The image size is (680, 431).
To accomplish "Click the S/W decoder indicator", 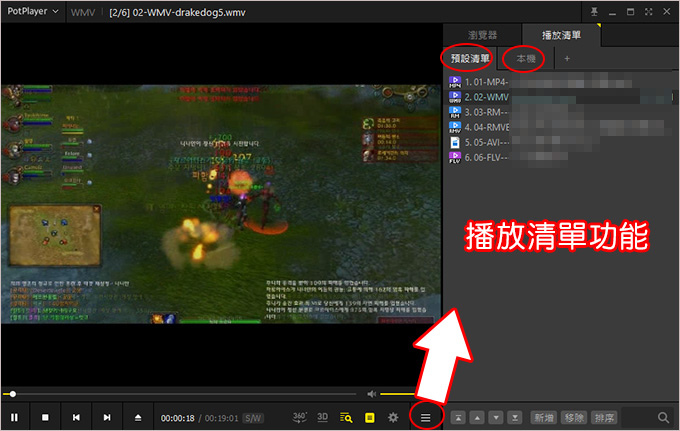I will (x=253, y=418).
